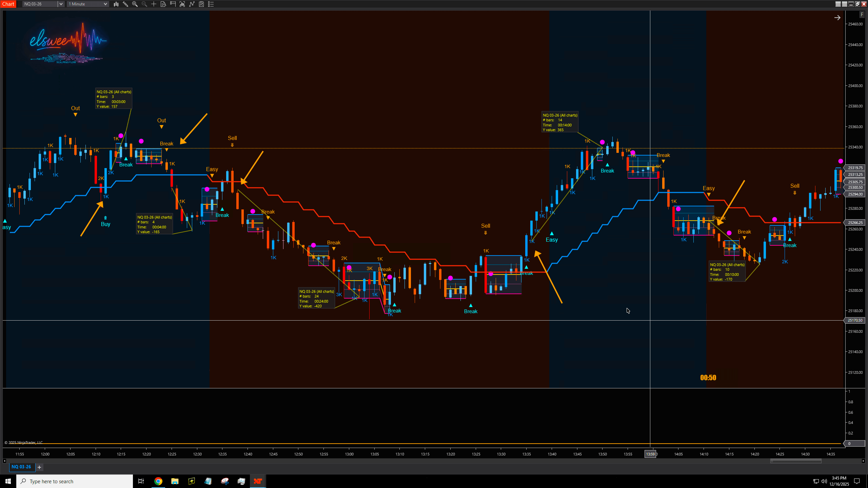This screenshot has width=868, height=488.
Task: Open Windows Task View
Action: [x=141, y=481]
